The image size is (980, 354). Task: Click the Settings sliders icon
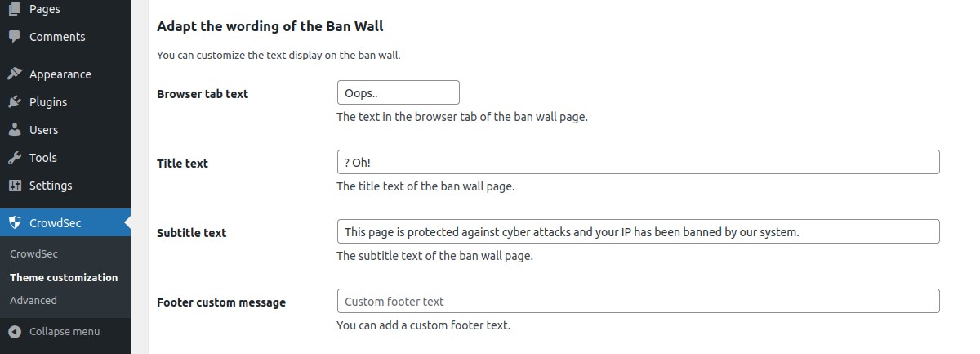[x=15, y=186]
